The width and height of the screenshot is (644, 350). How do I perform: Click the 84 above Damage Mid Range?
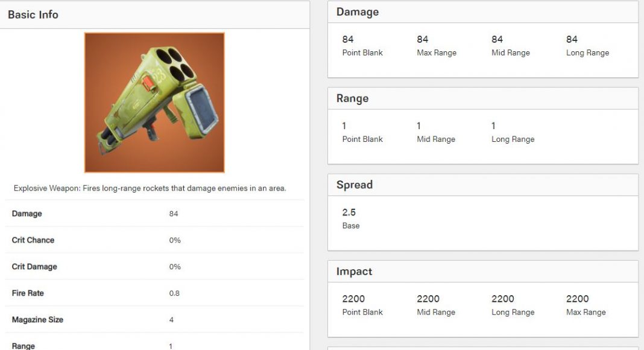point(497,39)
